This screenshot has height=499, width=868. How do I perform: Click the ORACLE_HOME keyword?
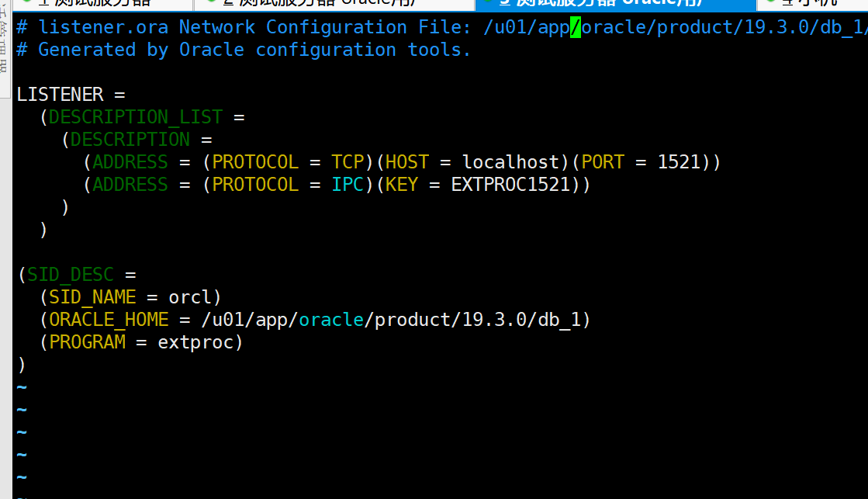click(x=109, y=320)
